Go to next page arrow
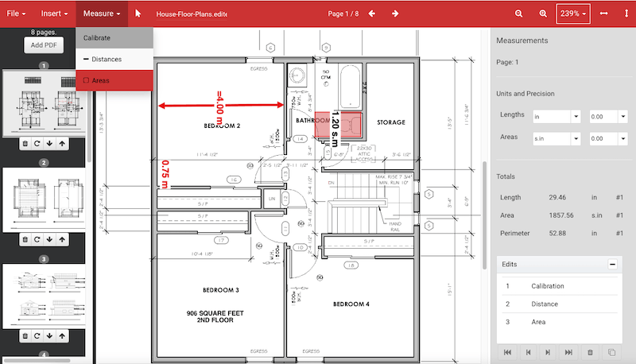The height and width of the screenshot is (364, 636). click(x=395, y=14)
